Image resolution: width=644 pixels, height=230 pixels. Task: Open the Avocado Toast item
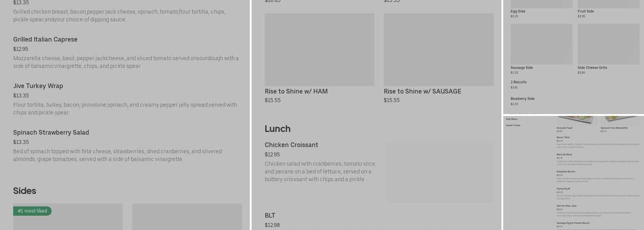pos(564,128)
